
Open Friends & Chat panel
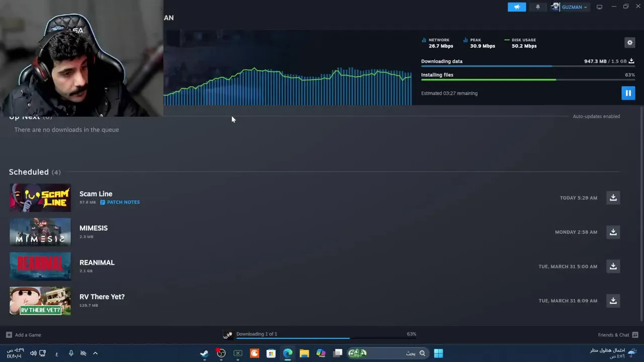(618, 335)
